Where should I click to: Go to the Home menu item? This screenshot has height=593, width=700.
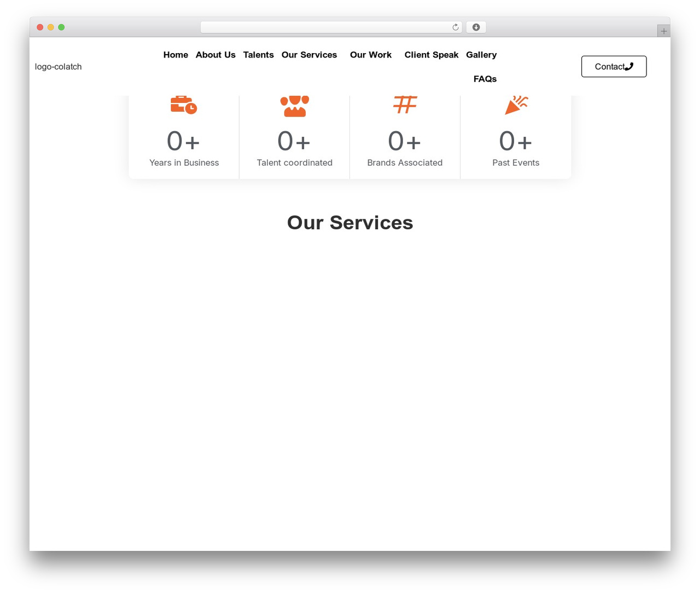pyautogui.click(x=176, y=55)
